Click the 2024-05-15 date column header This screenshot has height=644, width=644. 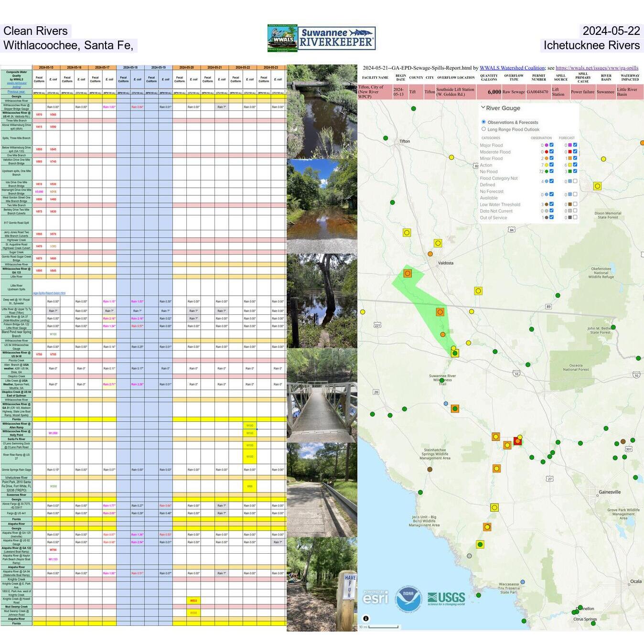(46, 67)
